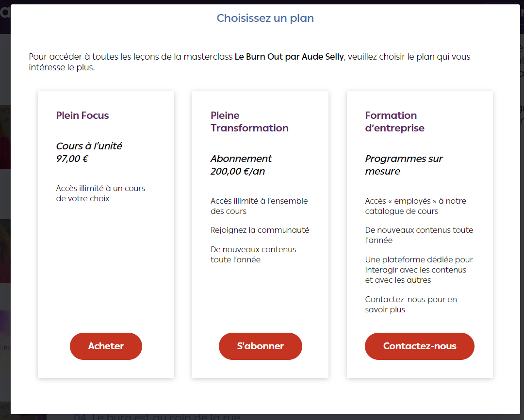Click the Rejoignez la communauté line

tap(260, 230)
